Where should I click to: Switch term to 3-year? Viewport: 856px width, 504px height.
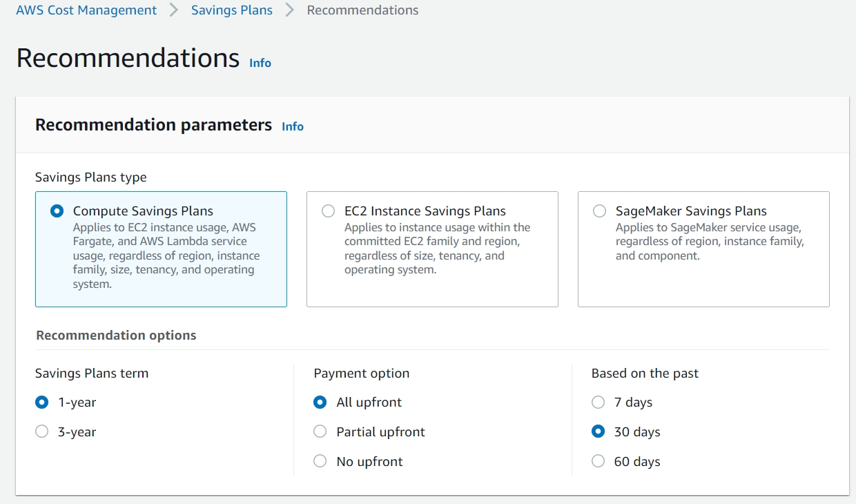pyautogui.click(x=42, y=432)
